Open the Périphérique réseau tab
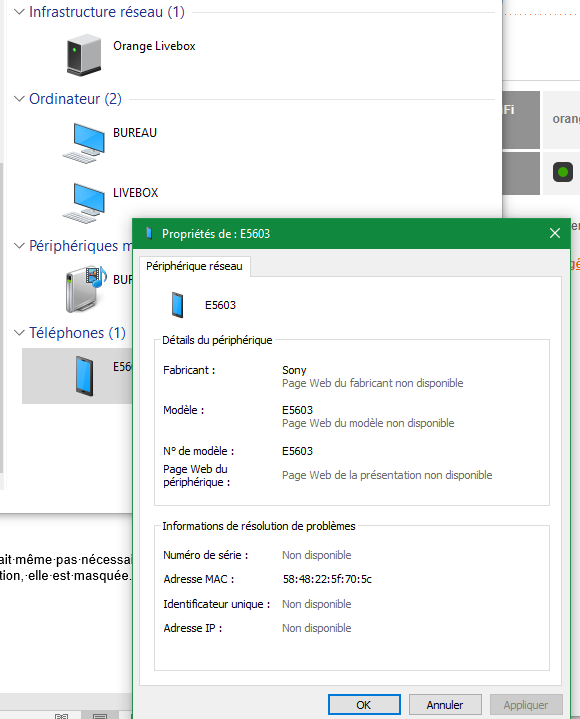580x719 pixels. pos(194,266)
